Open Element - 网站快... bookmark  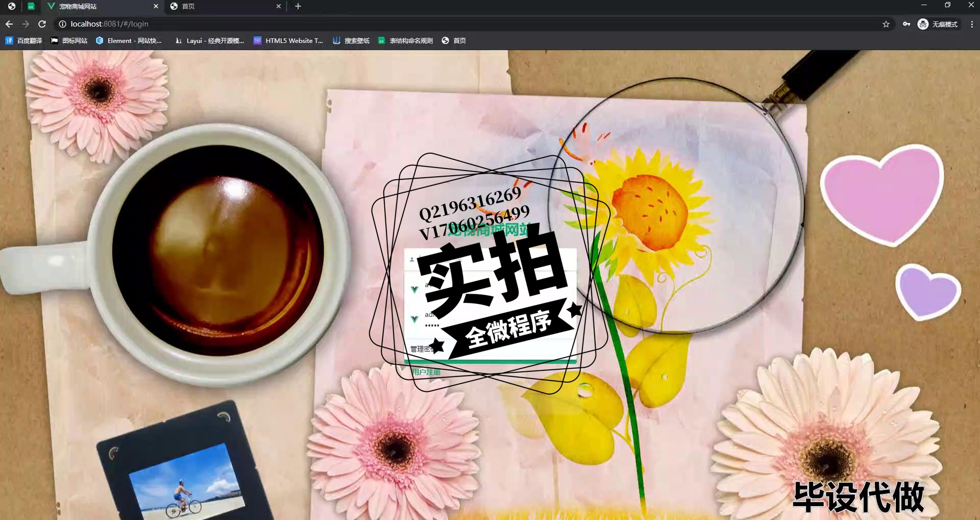(129, 40)
